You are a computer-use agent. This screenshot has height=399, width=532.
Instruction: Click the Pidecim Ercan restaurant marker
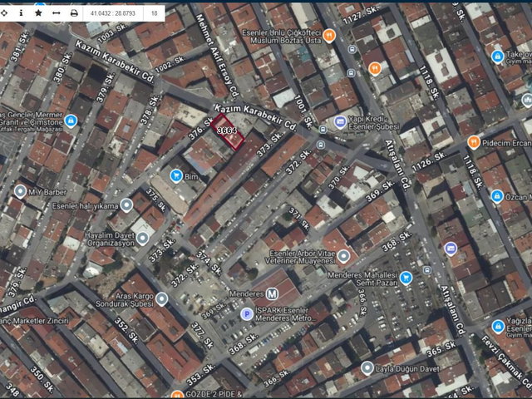pos(474,142)
